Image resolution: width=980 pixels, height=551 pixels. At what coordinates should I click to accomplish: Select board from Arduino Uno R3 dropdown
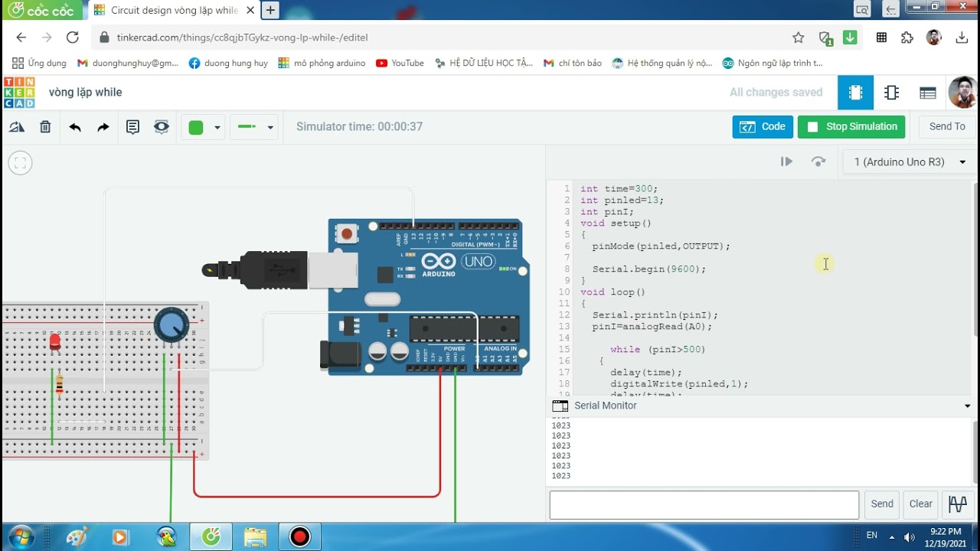point(910,161)
